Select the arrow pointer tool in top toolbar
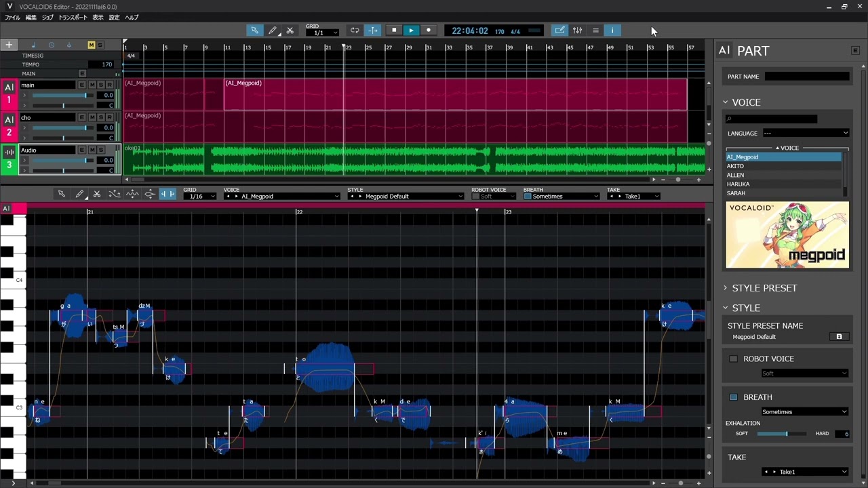The image size is (868, 488). pos(254,30)
